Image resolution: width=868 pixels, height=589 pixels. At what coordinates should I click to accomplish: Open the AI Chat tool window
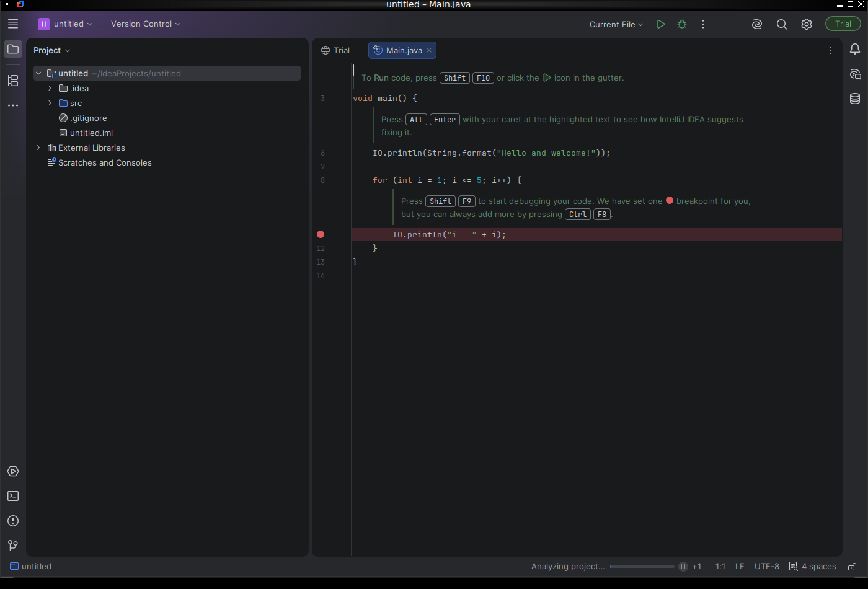coord(855,74)
